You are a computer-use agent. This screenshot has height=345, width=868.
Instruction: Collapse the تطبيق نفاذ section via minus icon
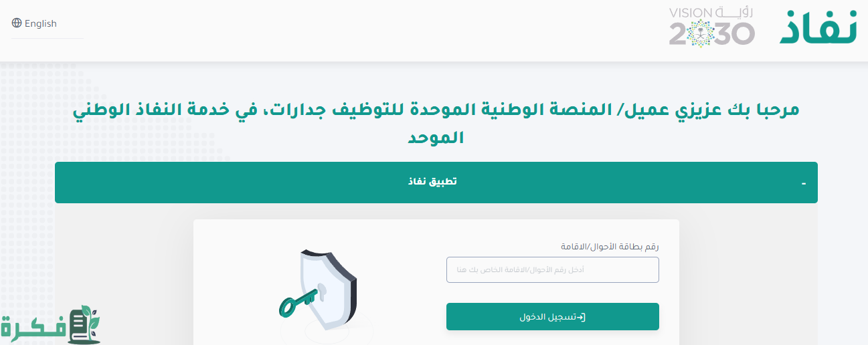[803, 183]
